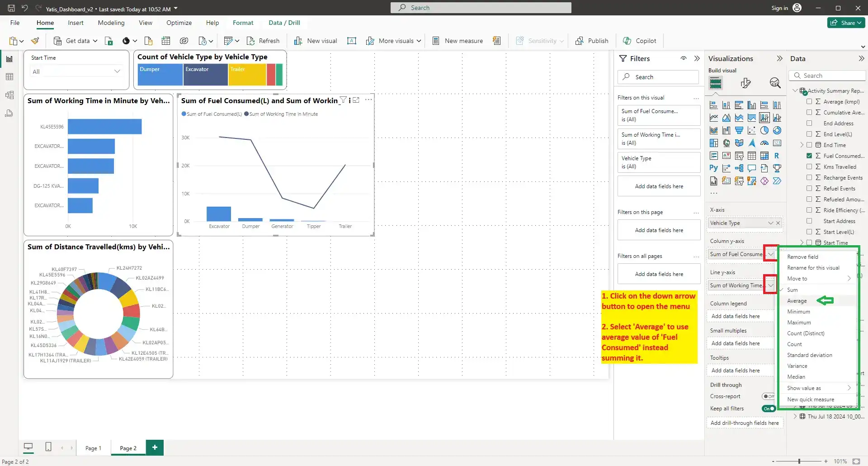Uncheck the Fuel Consumed field checkbox

pos(809,156)
